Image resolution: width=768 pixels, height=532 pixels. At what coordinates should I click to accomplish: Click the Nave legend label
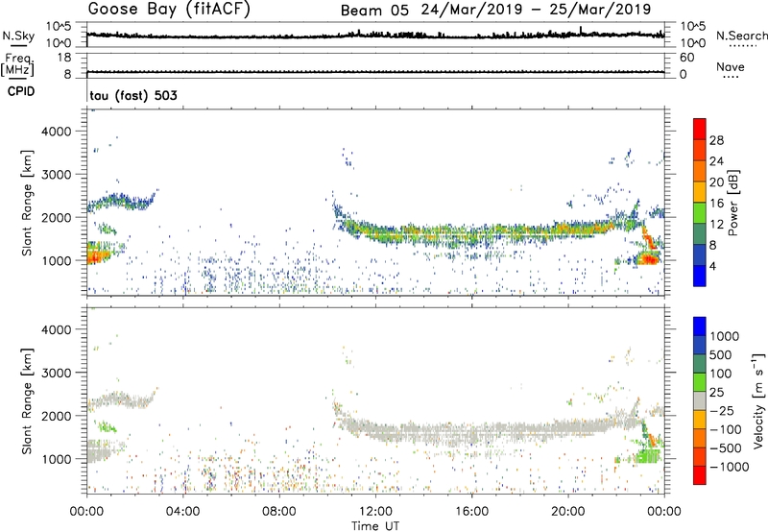pos(731,66)
